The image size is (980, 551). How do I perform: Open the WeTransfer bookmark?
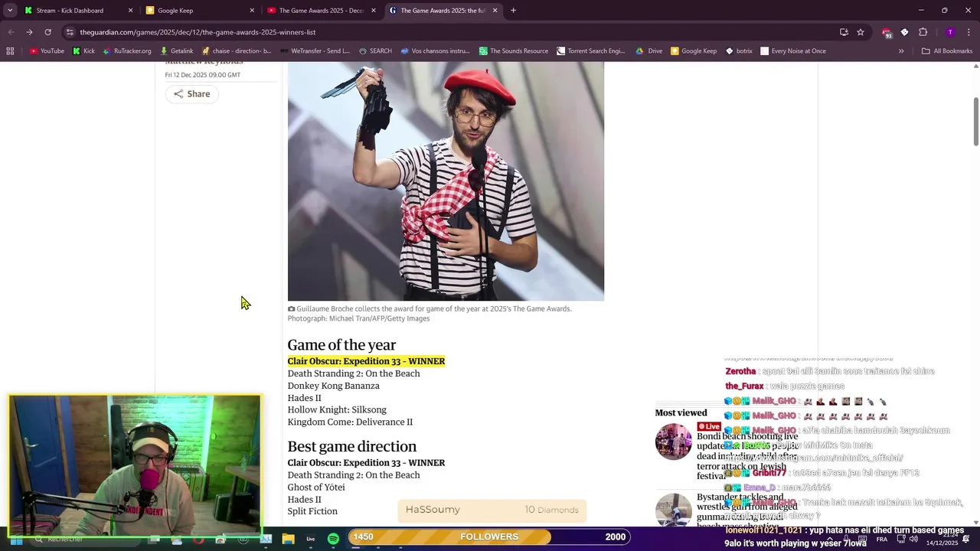click(315, 51)
